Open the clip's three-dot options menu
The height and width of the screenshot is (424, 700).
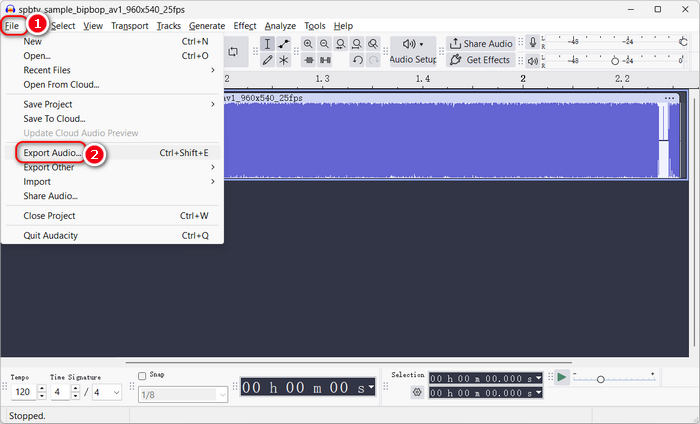click(669, 98)
